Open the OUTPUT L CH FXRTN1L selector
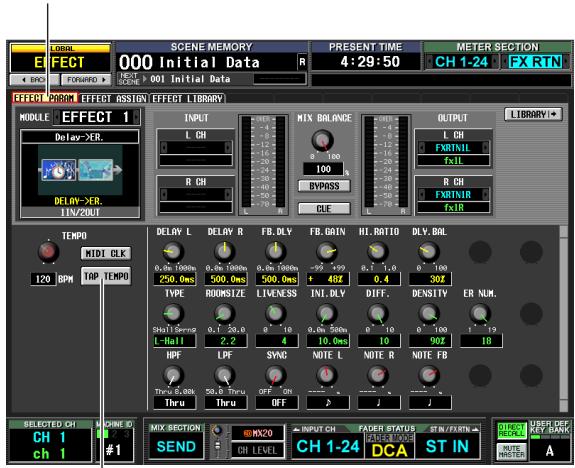 click(453, 148)
